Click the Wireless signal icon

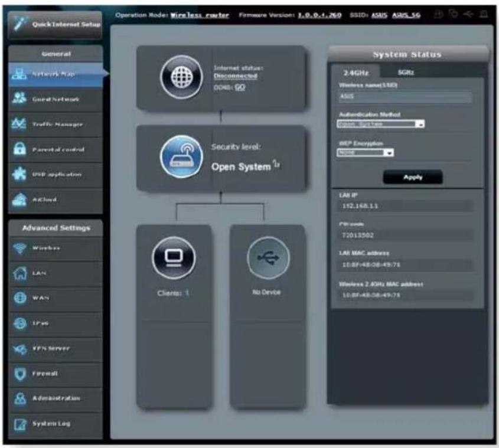[19, 248]
